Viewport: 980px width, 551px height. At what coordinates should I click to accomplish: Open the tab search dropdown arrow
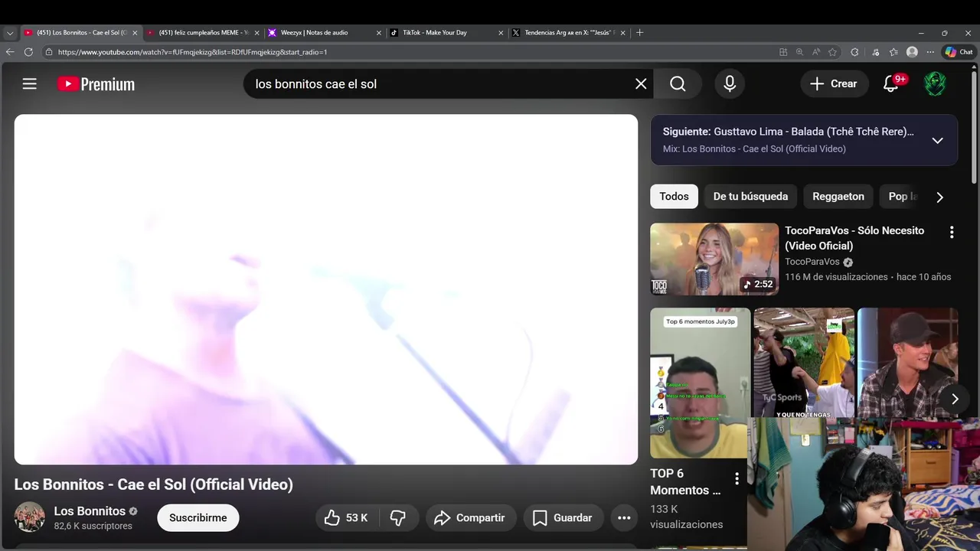click(x=10, y=33)
